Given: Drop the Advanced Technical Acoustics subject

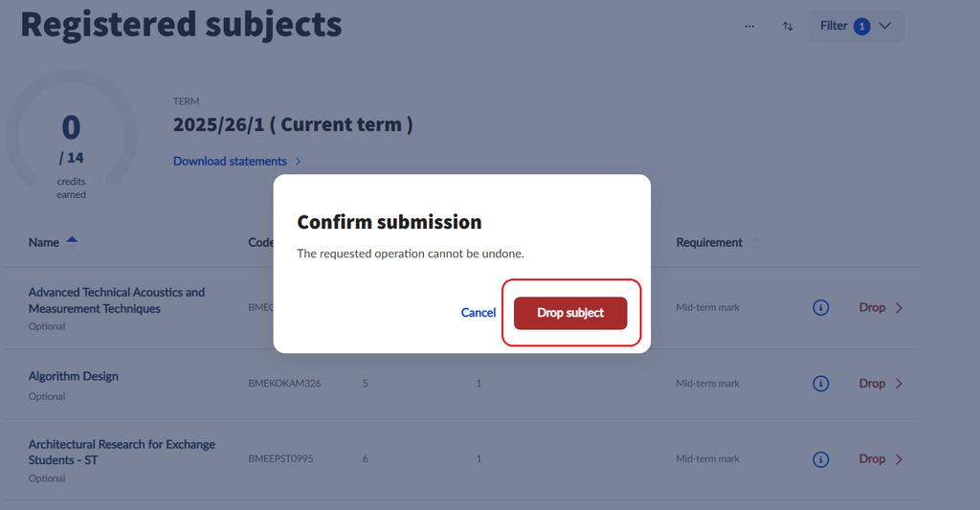Looking at the screenshot, I should (872, 307).
